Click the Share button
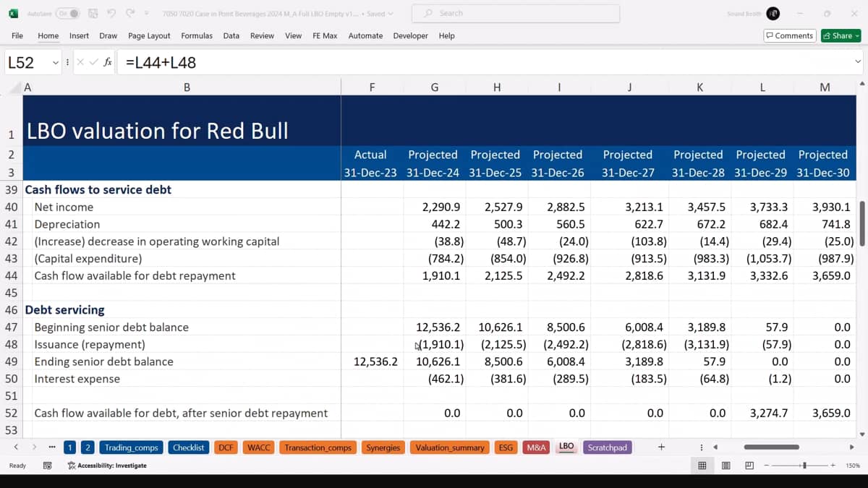This screenshot has width=868, height=488. [841, 35]
